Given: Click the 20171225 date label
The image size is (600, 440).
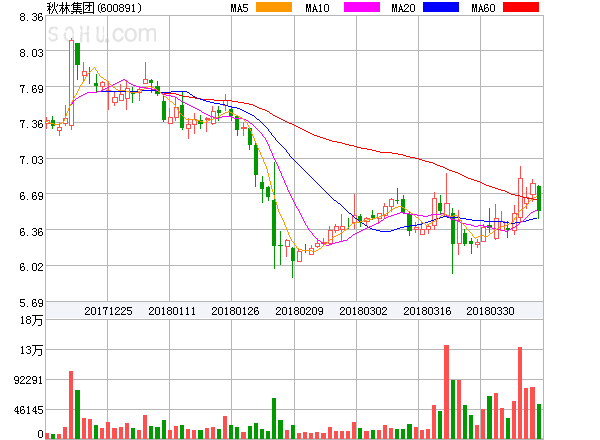Looking at the screenshot, I should point(108,311).
